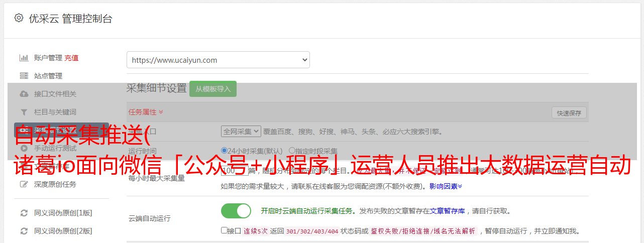Click the 每小时最大采集量 number field
The width and height of the screenshot is (644, 243).
[235, 170]
